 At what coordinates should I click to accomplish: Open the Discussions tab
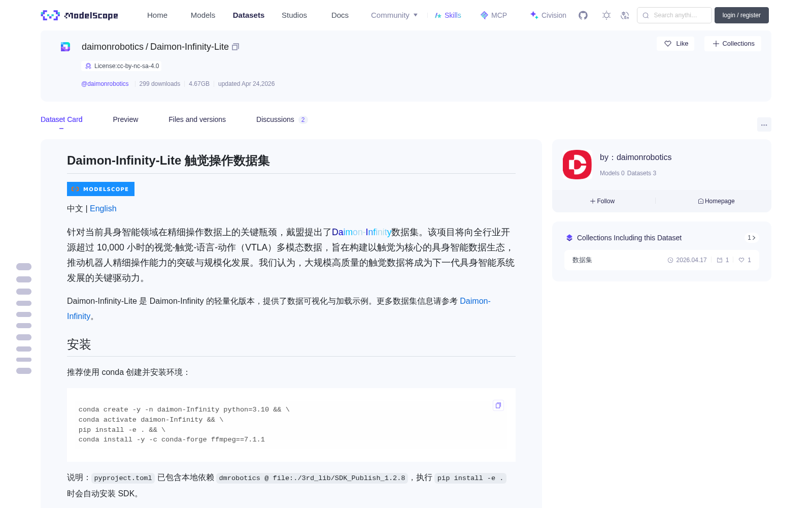click(282, 119)
